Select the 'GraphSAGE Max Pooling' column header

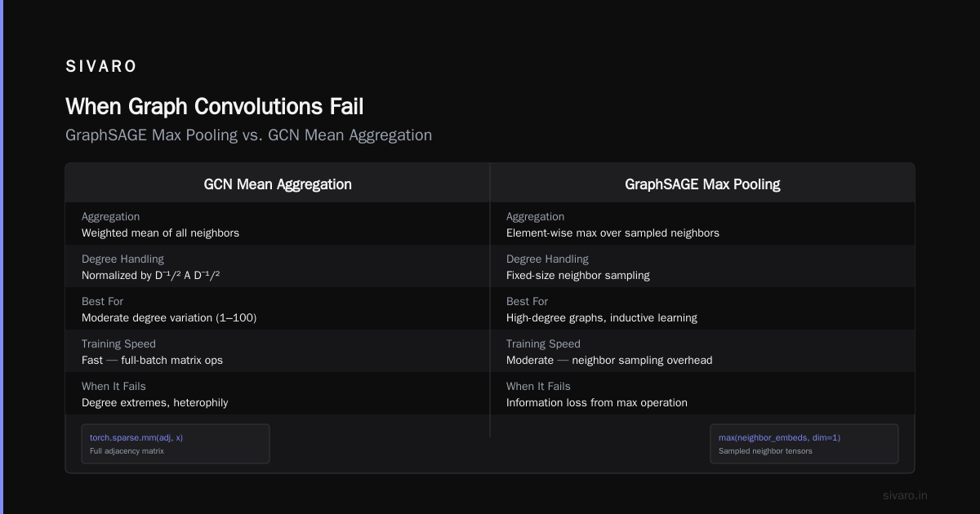pos(702,184)
